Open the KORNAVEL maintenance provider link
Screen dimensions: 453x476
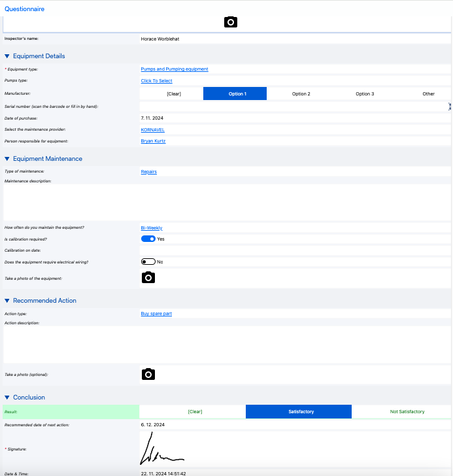[x=152, y=130]
